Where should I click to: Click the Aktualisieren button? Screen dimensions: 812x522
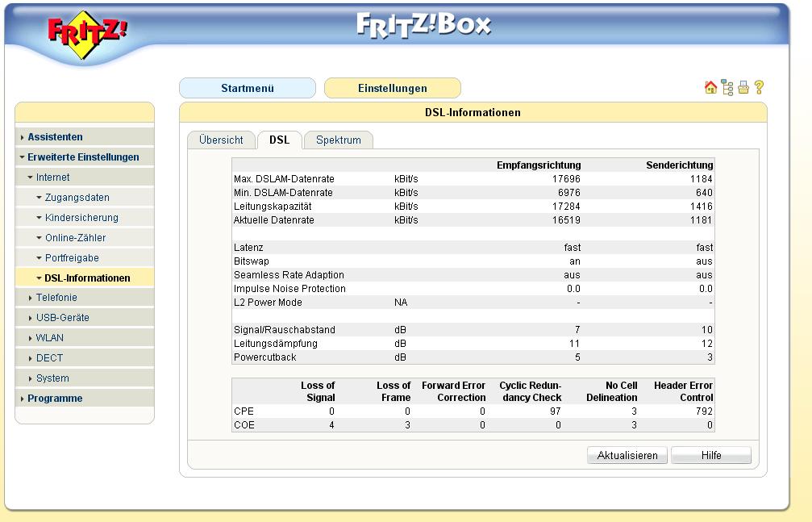pos(627,455)
